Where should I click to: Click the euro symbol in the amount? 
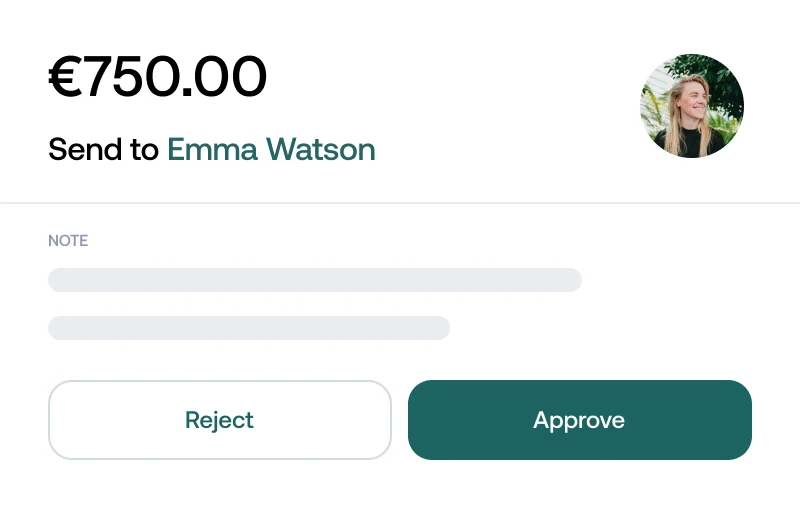coord(65,77)
